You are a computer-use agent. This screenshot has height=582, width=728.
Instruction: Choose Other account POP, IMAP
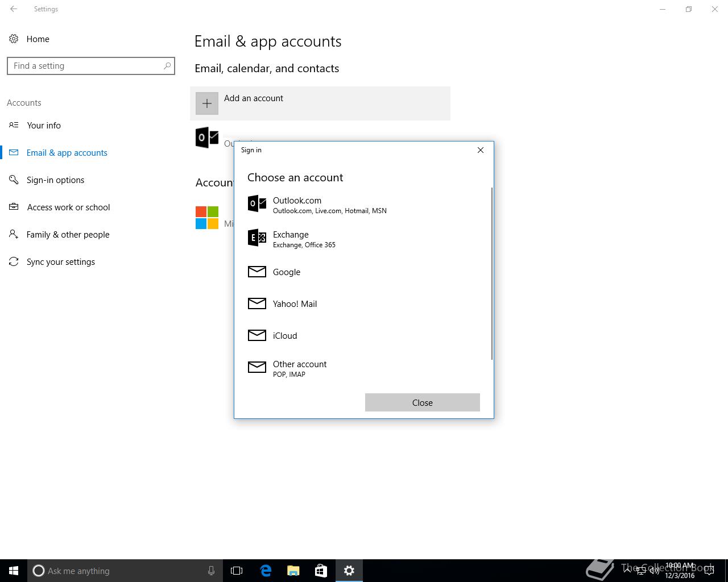click(364, 368)
